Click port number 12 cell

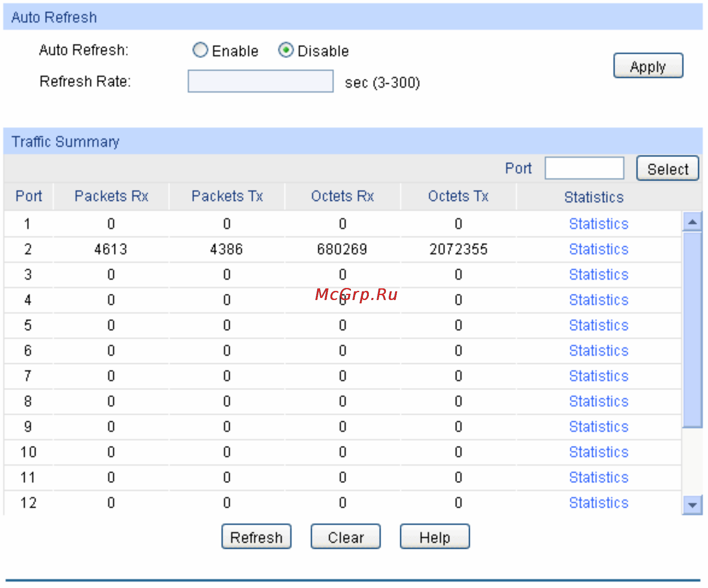(28, 503)
